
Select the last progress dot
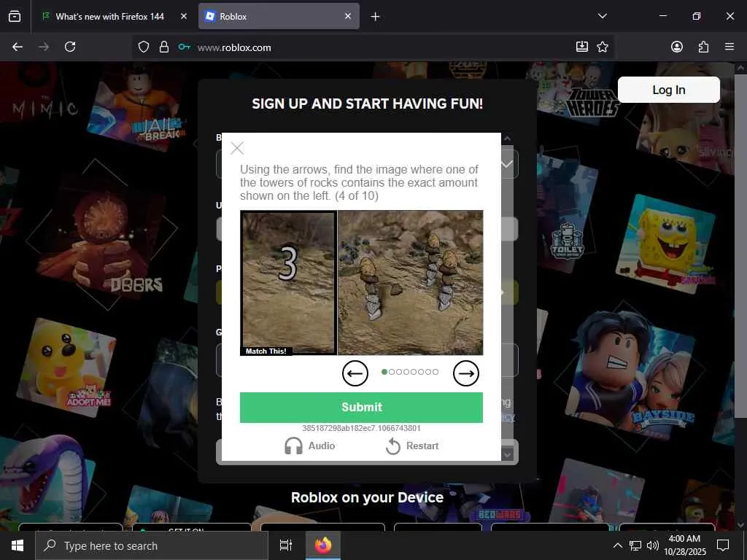tap(436, 372)
